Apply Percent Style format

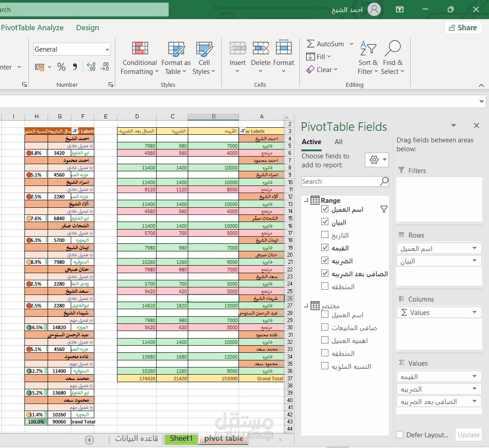(x=61, y=67)
